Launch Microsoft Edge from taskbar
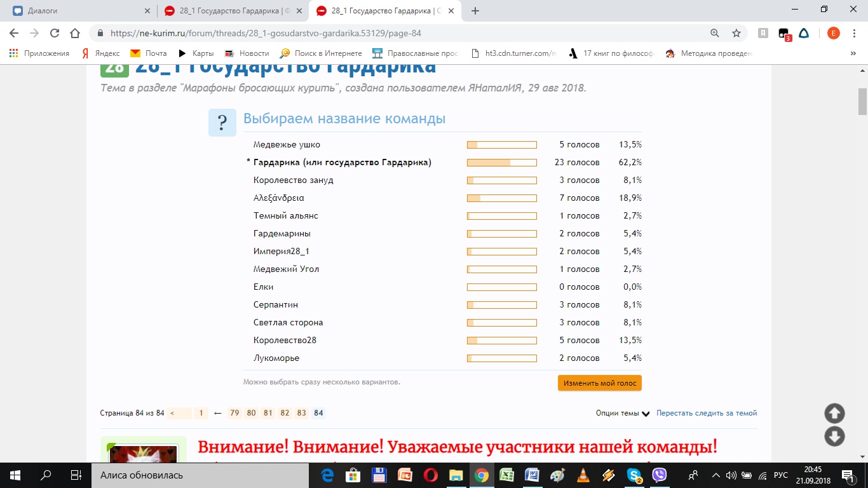 [328, 475]
